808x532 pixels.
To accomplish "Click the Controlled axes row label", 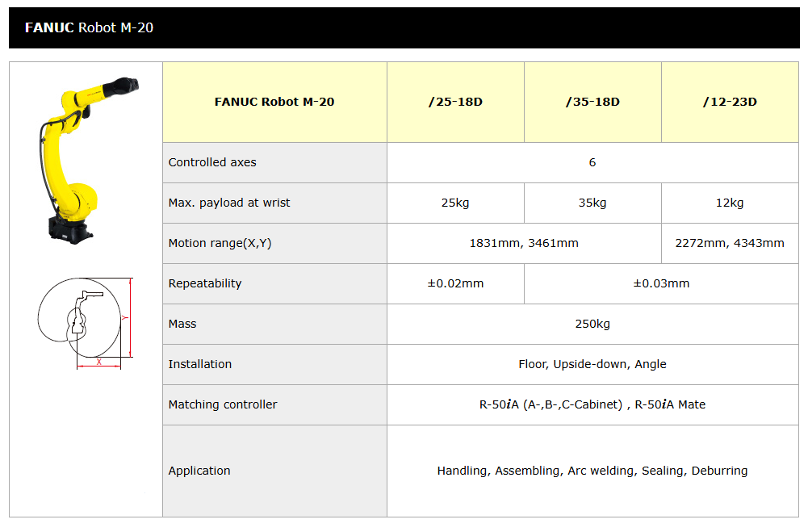I will coord(212,162).
